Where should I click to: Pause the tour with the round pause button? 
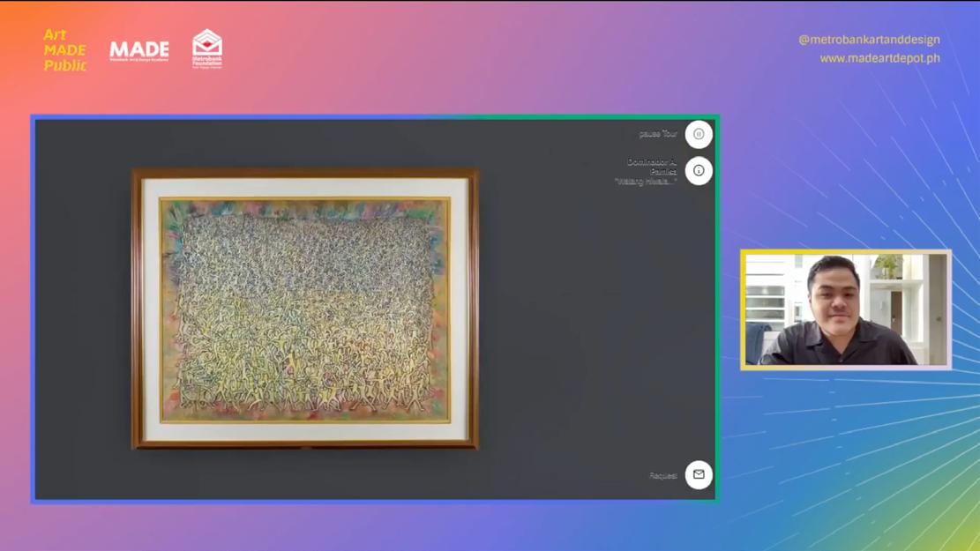click(x=698, y=134)
